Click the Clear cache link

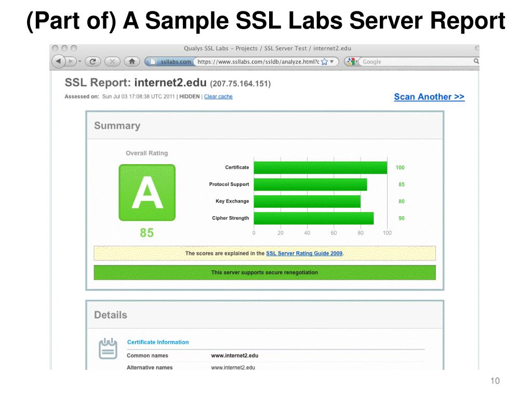pyautogui.click(x=218, y=97)
